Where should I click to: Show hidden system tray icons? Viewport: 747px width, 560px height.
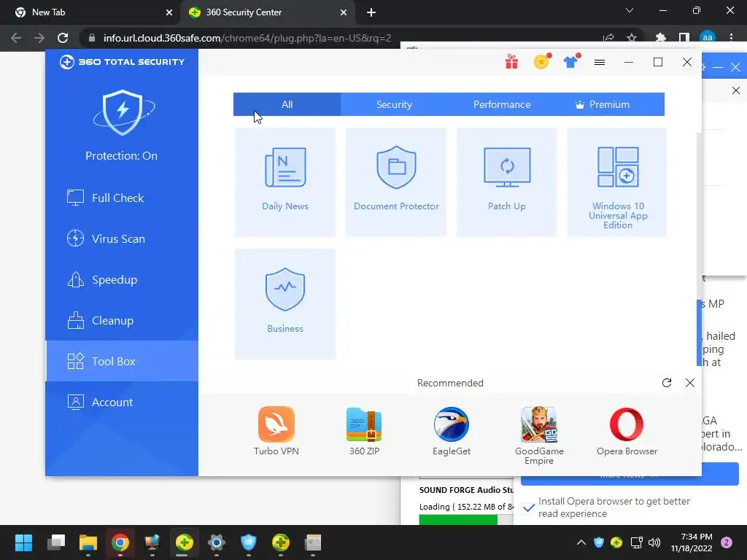[581, 542]
